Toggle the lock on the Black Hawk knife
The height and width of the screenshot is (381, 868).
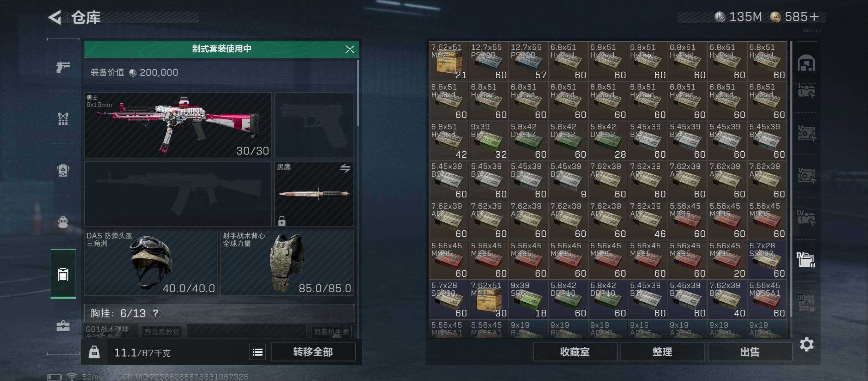coord(282,221)
